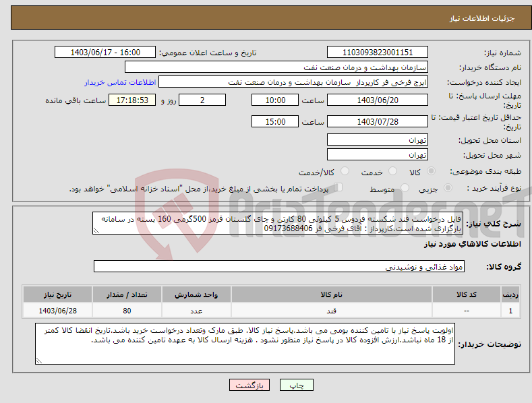The height and width of the screenshot is (403, 532).
Task: Click the تاریخ نیاز column header
Action: pyautogui.click(x=57, y=294)
